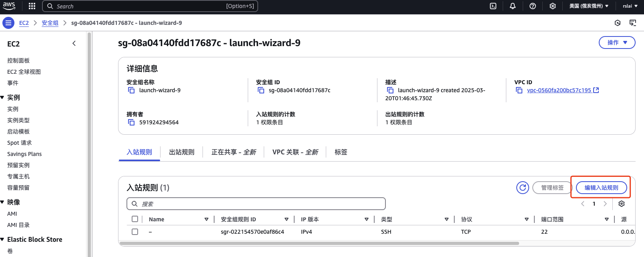Image resolution: width=644 pixels, height=257 pixels.
Task: Open 事件 in the sidebar
Action: coord(13,83)
